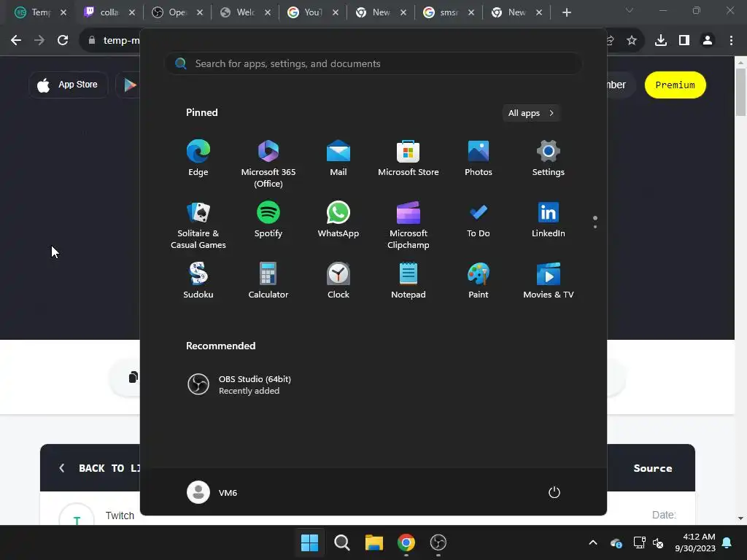Open the Clock app
Image resolution: width=747 pixels, height=560 pixels.
pos(338,281)
